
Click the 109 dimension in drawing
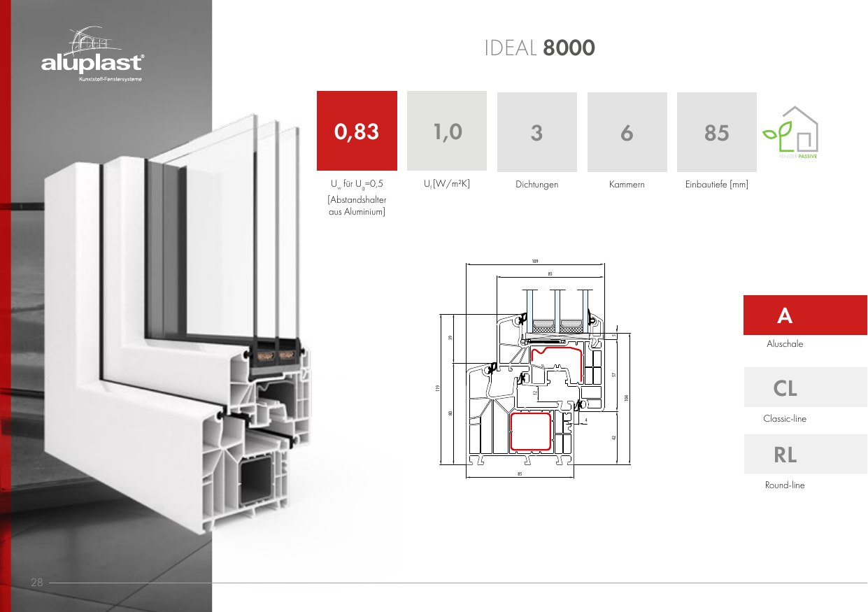point(535,262)
